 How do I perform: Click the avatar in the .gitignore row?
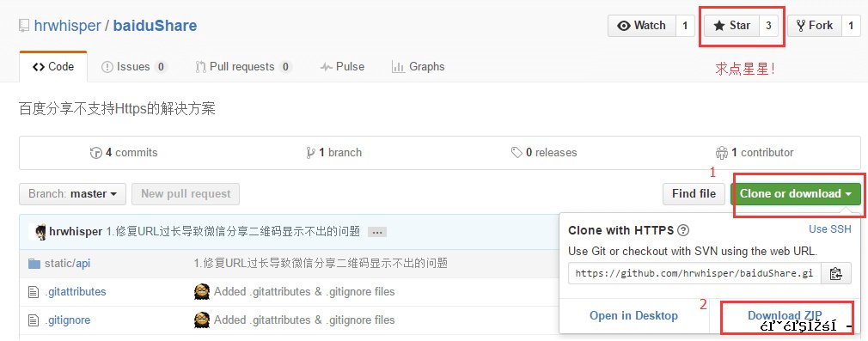coord(202,320)
